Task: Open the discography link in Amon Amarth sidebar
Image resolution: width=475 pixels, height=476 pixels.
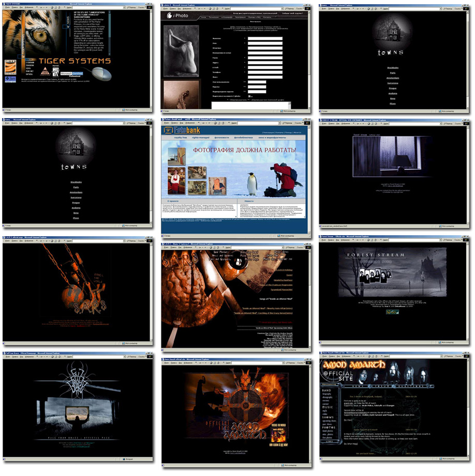Action: [x=328, y=397]
